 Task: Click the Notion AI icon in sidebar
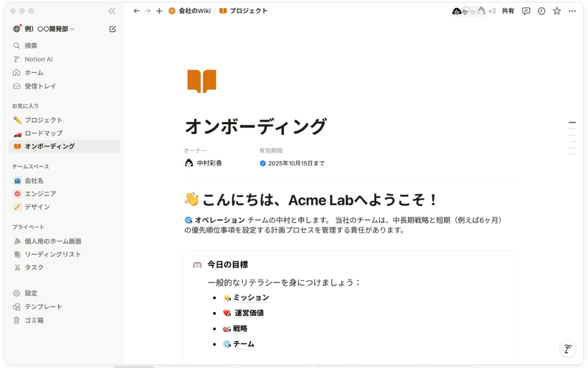[17, 59]
